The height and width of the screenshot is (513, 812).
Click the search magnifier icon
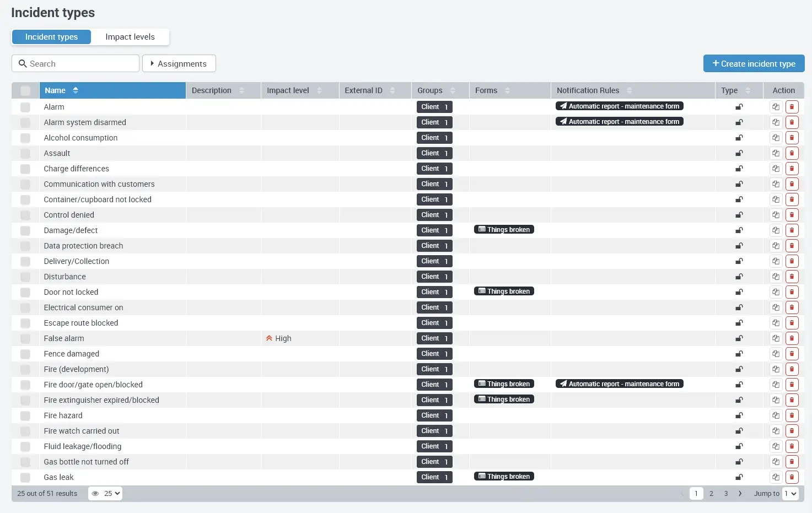(x=22, y=63)
